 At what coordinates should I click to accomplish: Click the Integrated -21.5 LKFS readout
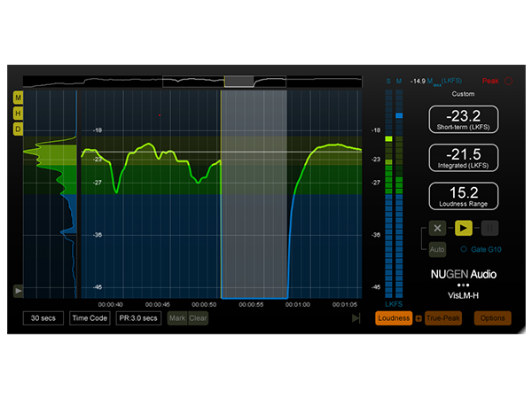[464, 158]
